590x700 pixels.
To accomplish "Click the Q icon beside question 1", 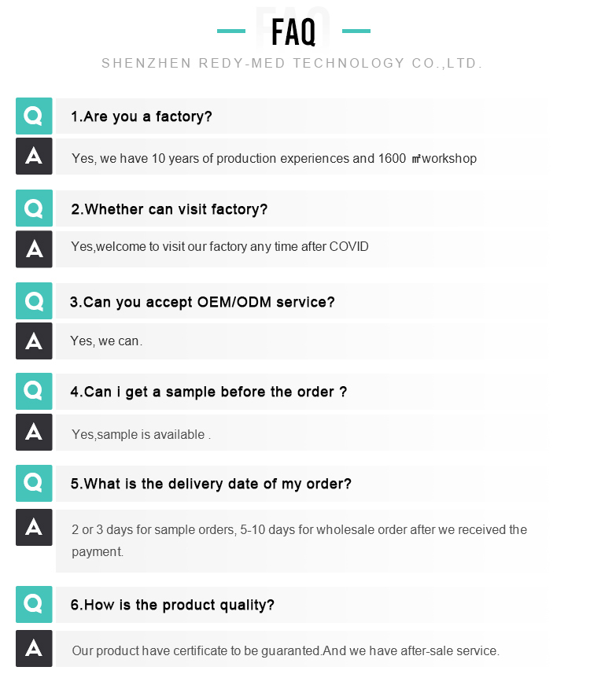I will point(34,116).
